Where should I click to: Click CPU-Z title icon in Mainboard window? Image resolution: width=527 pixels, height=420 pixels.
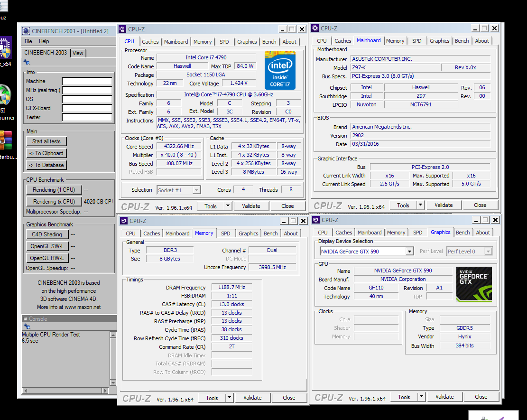315,28
